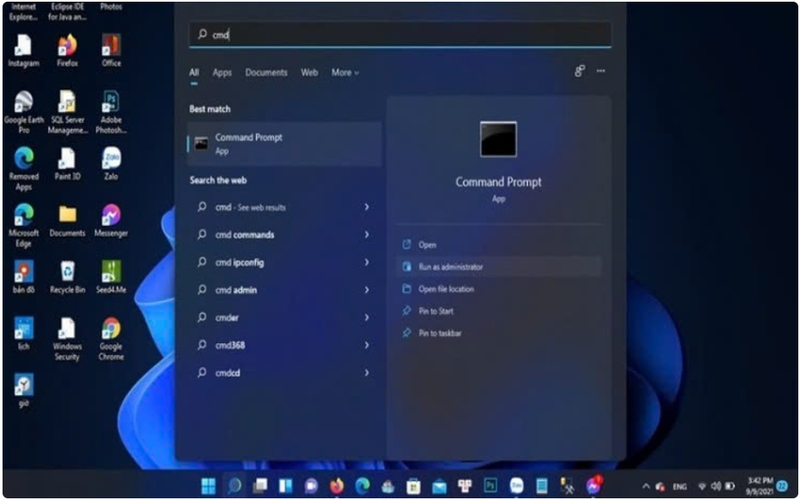800x500 pixels.
Task: Click the taskbar Search icon
Action: (x=234, y=486)
